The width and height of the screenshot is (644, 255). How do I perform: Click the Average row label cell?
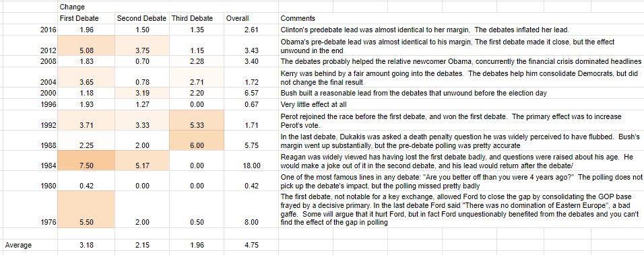pos(29,245)
